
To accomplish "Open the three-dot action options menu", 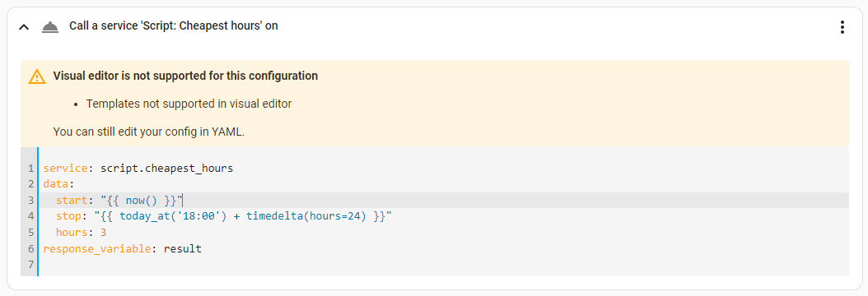I will pyautogui.click(x=842, y=27).
